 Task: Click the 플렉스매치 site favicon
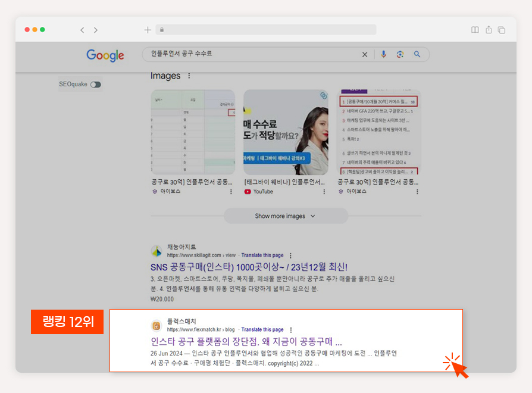157,326
